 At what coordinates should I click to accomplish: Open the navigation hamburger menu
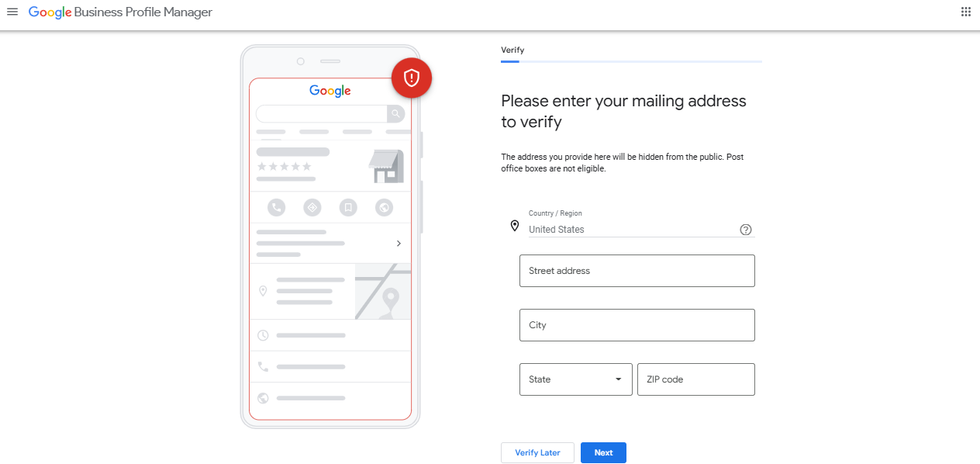12,12
